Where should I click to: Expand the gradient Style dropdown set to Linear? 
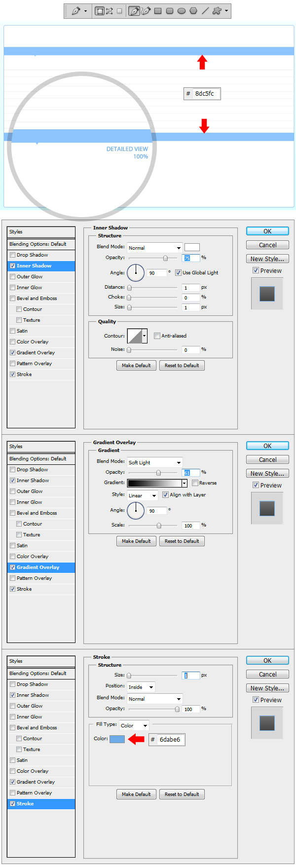click(x=142, y=495)
